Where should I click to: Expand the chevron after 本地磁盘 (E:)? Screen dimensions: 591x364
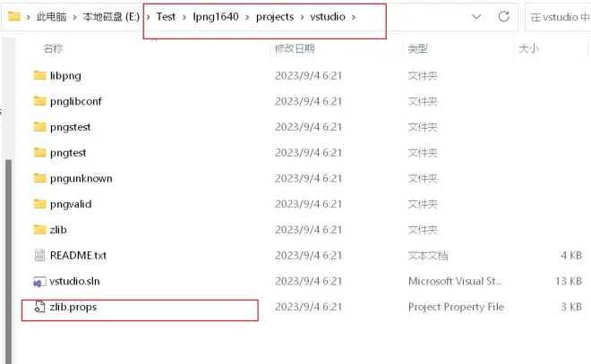(x=148, y=17)
